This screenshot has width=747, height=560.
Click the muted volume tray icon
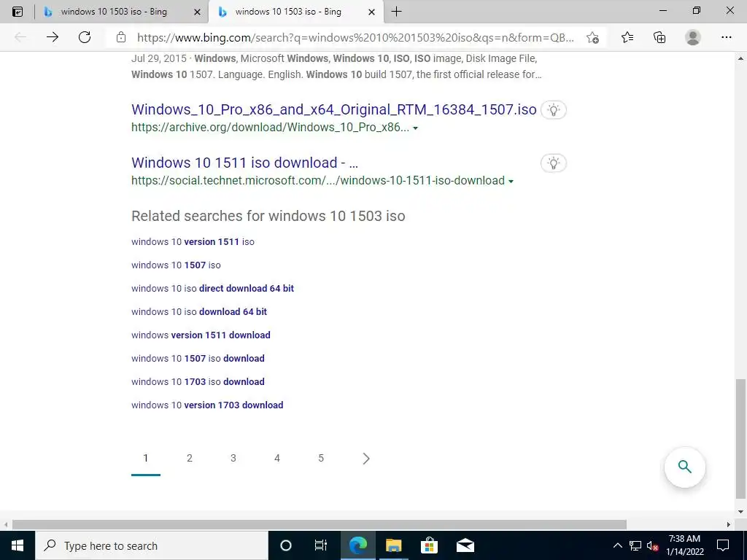653,545
